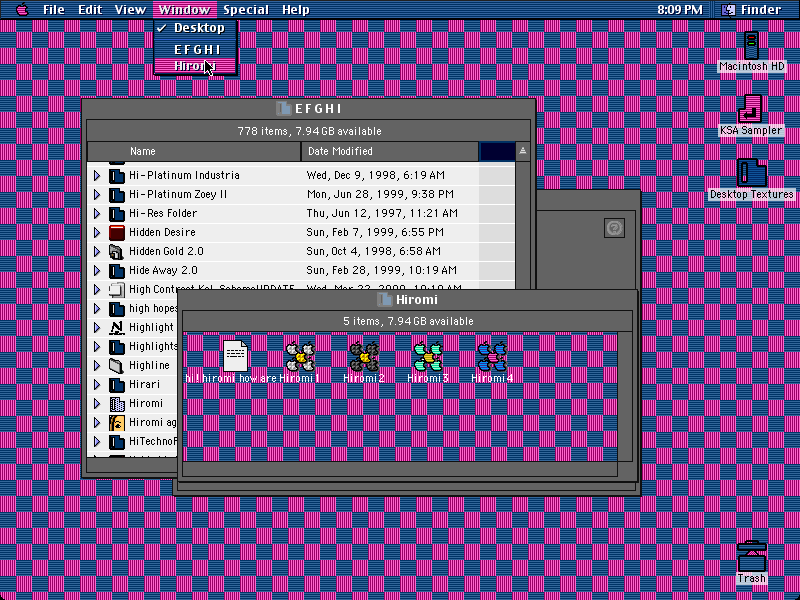Screen dimensions: 800x600
Task: Select the high hopes folder icon
Action: click(117, 309)
